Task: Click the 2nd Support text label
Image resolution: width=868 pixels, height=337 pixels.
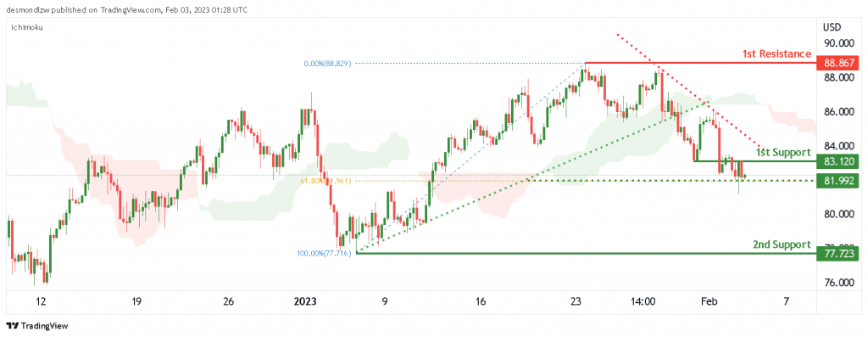Action: [782, 244]
